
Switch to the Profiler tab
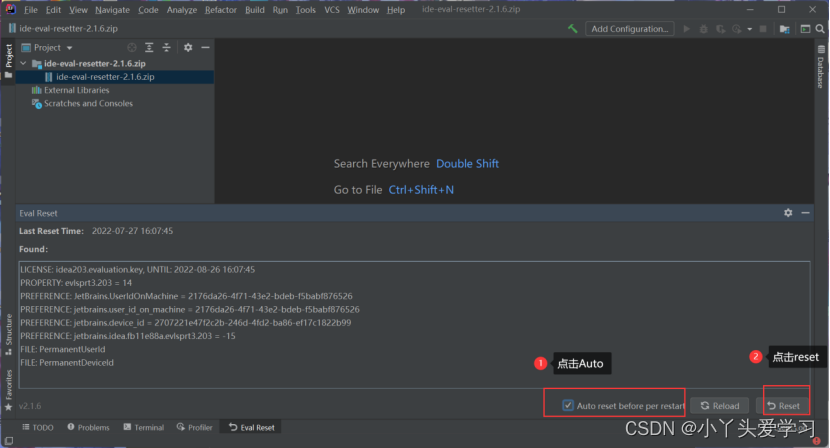(x=194, y=427)
